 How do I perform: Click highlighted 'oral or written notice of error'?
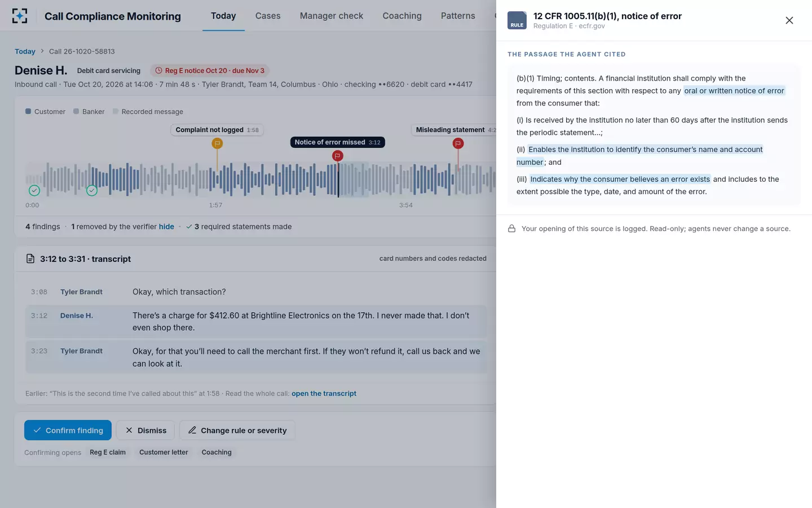click(x=734, y=91)
